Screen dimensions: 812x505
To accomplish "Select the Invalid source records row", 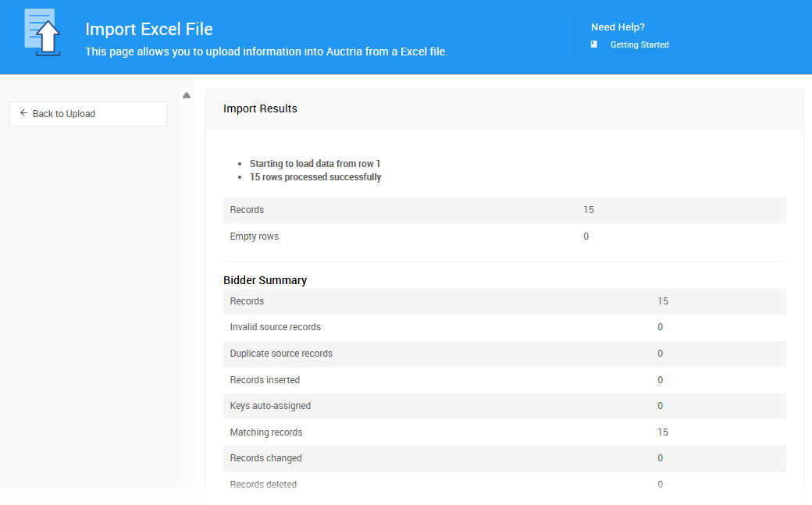I will [x=505, y=327].
